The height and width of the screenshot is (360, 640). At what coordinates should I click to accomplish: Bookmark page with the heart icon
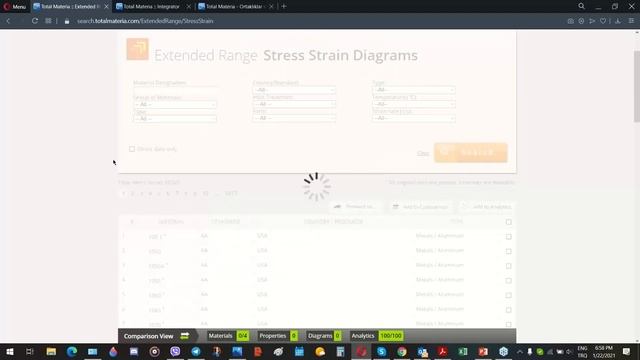pos(603,21)
